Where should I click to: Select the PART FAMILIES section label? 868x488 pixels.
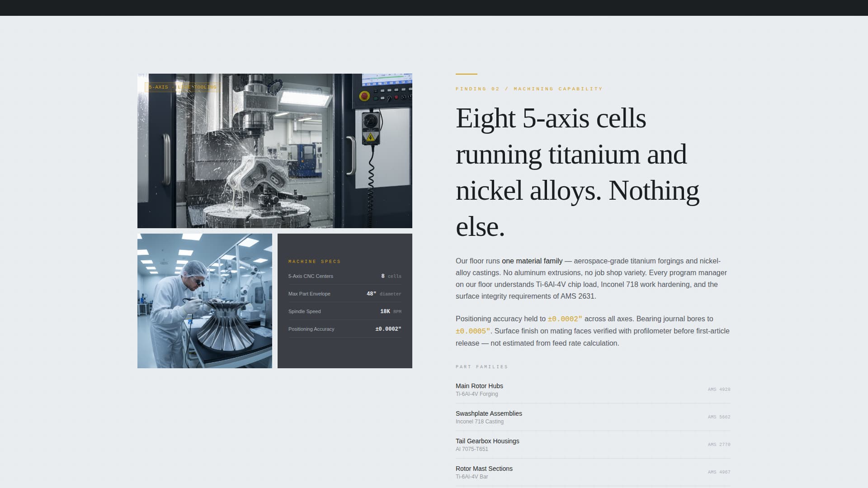point(482,366)
